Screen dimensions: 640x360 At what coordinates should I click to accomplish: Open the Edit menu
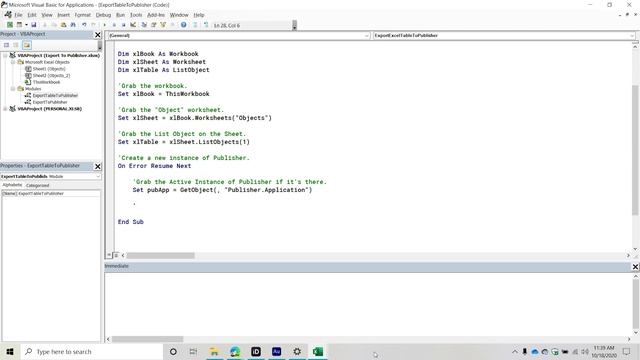tap(32, 15)
